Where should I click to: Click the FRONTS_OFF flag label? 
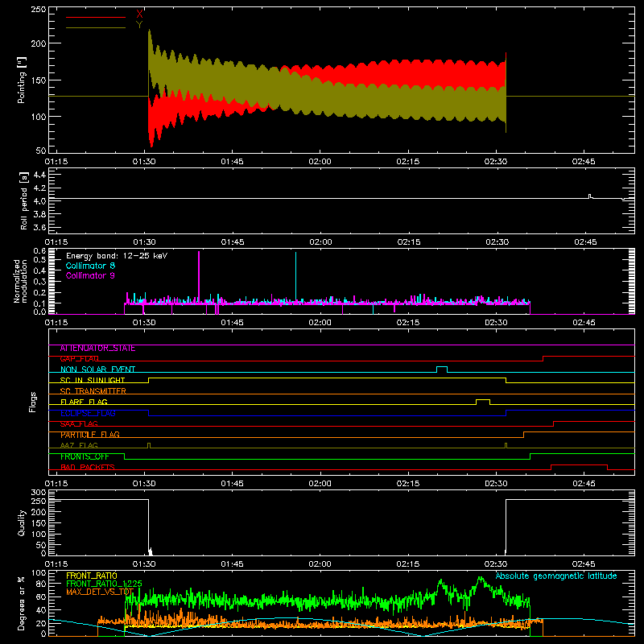click(85, 456)
